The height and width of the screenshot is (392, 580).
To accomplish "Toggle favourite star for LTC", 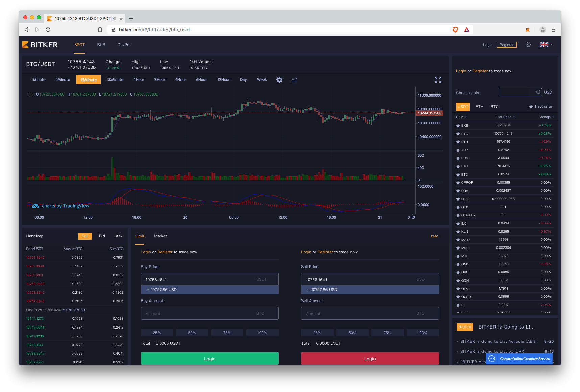I will click(x=458, y=166).
